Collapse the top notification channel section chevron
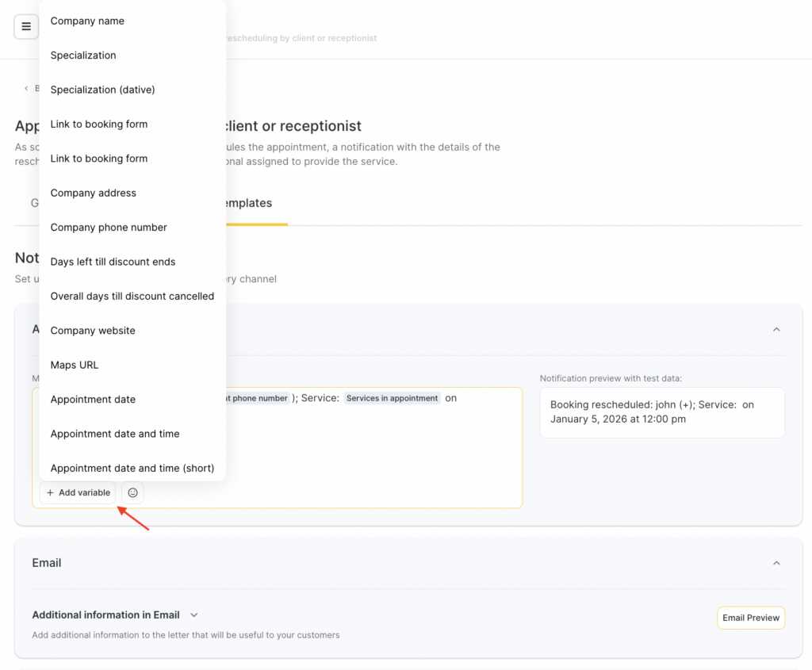Viewport: 812px width, 670px height. [x=776, y=329]
